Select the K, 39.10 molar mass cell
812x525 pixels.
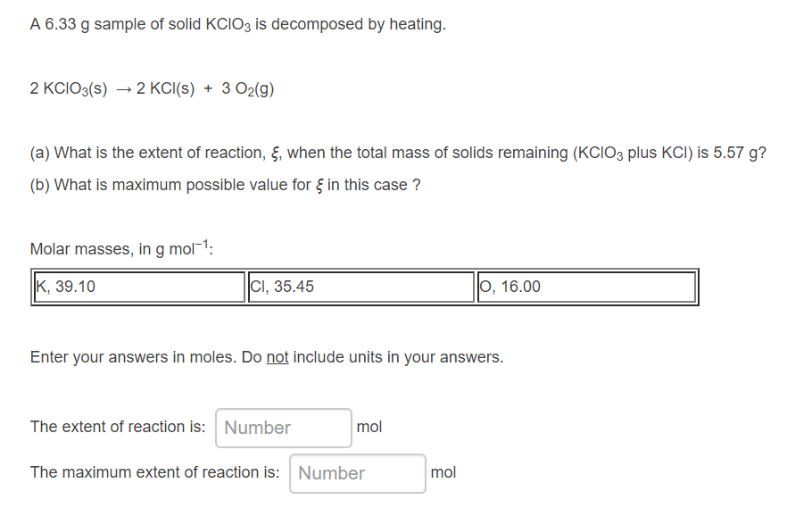138,287
